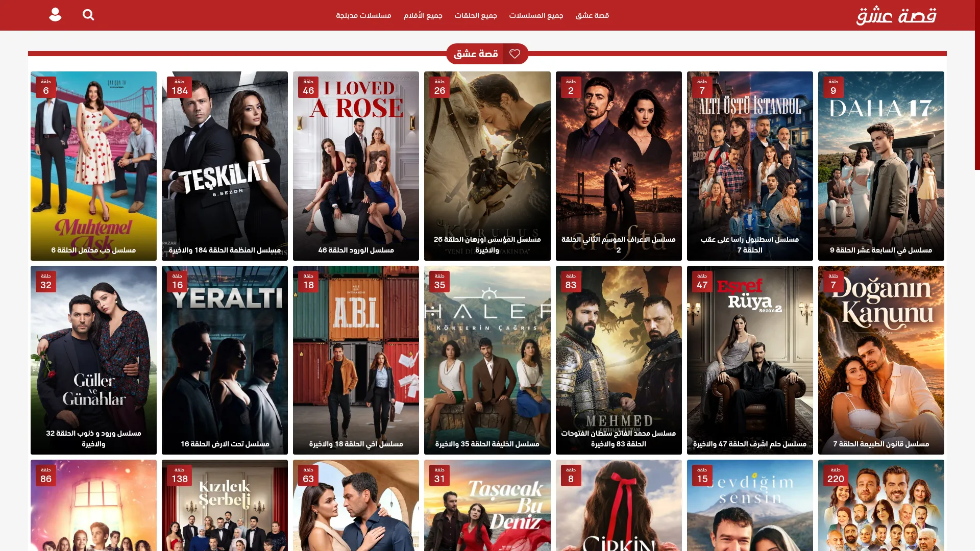The height and width of the screenshot is (551, 980).
Task: Click title مسلسل الخليفة الحلقة 35 والاخيرة
Action: [487, 444]
